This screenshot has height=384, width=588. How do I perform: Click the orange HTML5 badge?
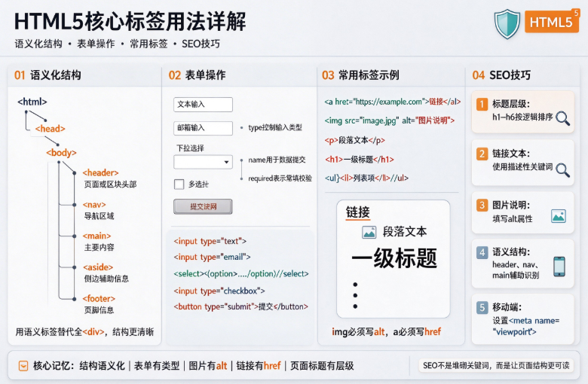[551, 22]
